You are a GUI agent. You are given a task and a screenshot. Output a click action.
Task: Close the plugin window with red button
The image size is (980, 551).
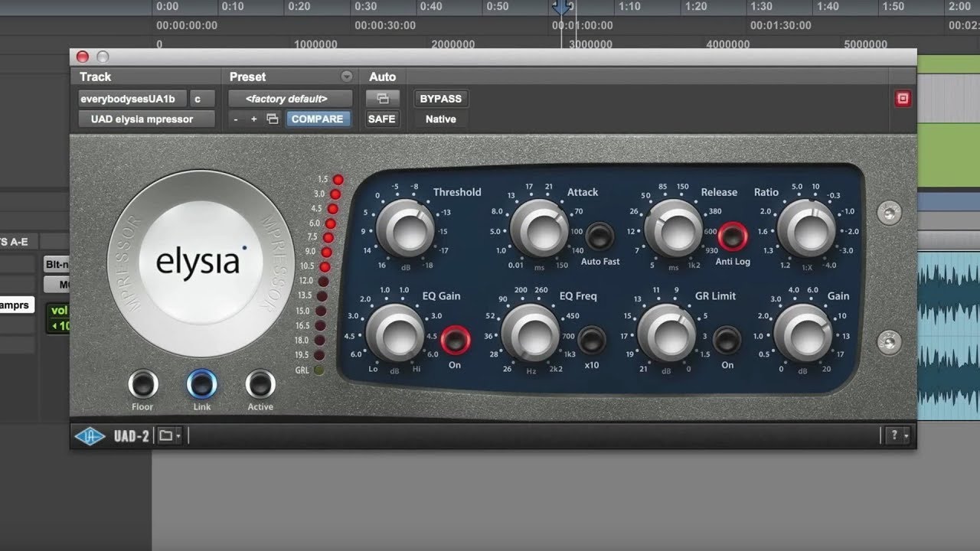(x=83, y=57)
